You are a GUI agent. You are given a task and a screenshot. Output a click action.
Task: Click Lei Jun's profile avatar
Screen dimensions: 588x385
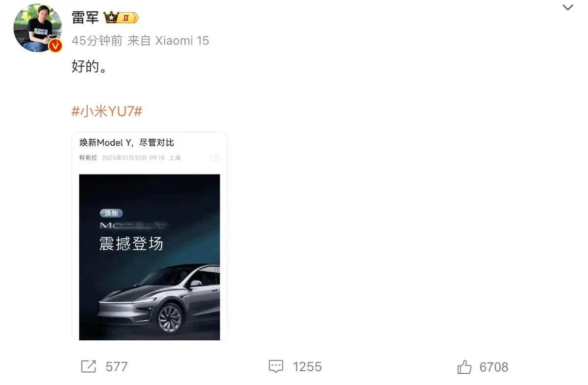click(38, 28)
